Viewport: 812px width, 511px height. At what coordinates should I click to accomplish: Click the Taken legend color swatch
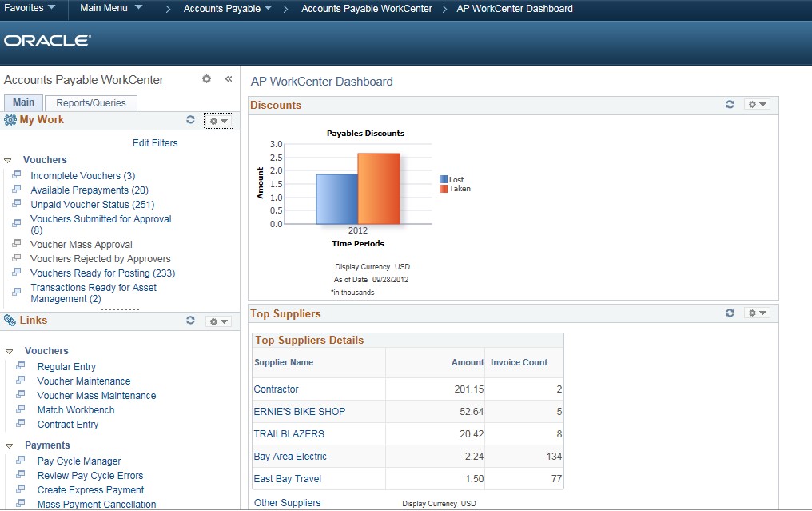tap(444, 189)
